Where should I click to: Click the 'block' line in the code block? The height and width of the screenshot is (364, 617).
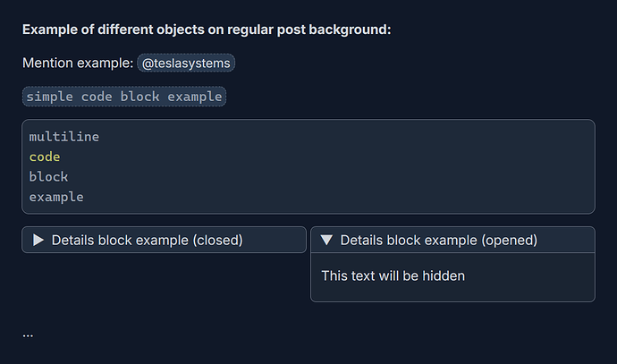tap(48, 176)
